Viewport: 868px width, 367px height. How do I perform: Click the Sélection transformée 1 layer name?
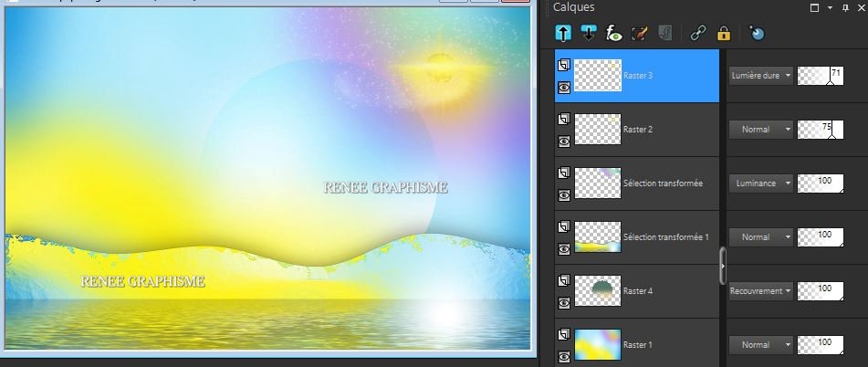coord(666,237)
